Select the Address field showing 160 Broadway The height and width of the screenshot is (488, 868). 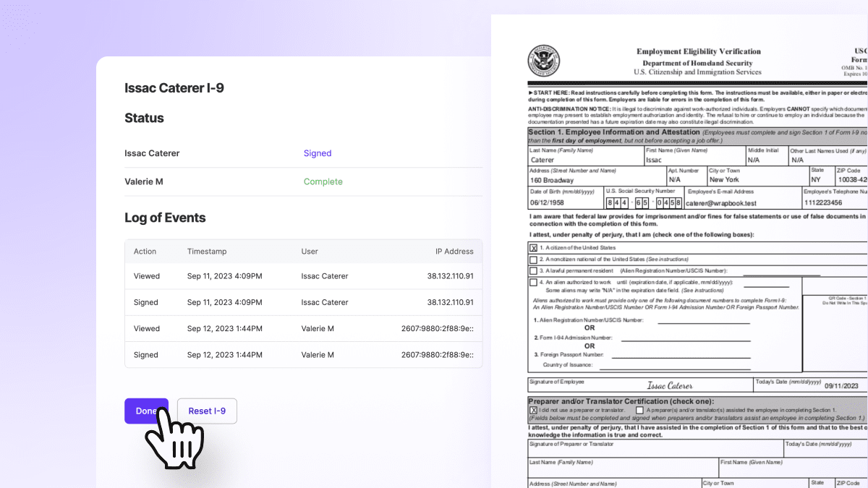tap(595, 179)
